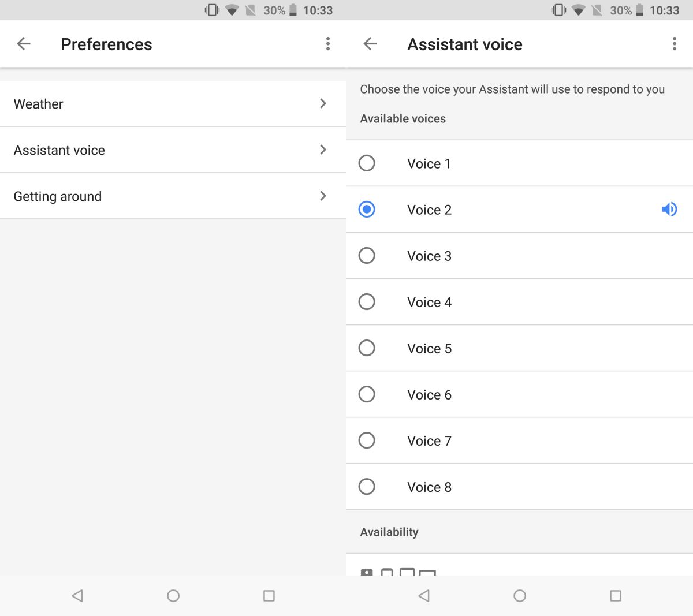Go back from the Preferences screen
The height and width of the screenshot is (616, 693).
coord(24,44)
